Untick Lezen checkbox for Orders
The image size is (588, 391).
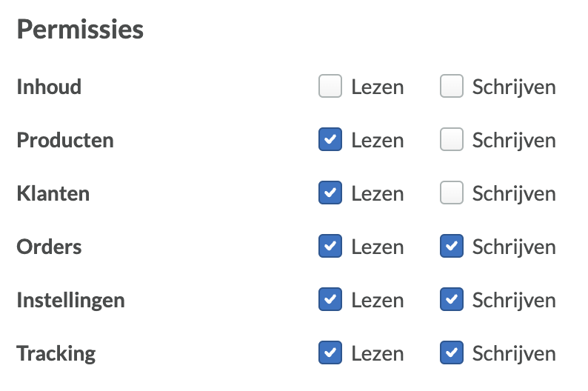point(330,247)
